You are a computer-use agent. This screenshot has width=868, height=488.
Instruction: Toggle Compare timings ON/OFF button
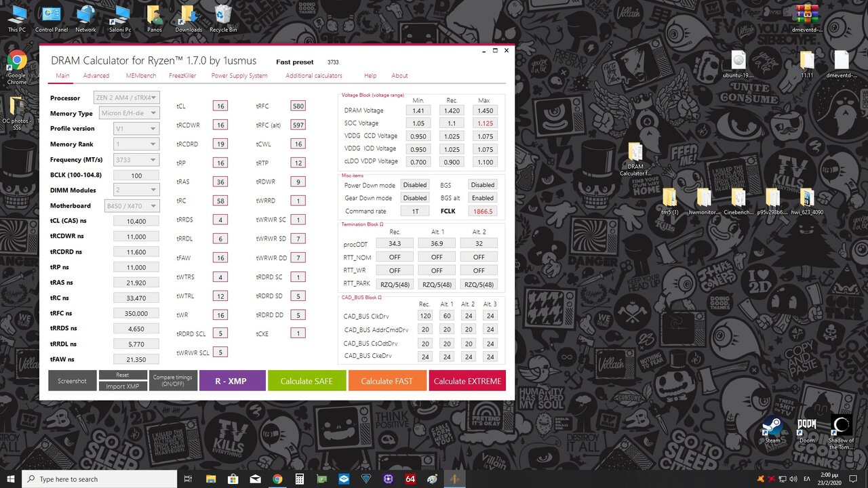point(172,380)
